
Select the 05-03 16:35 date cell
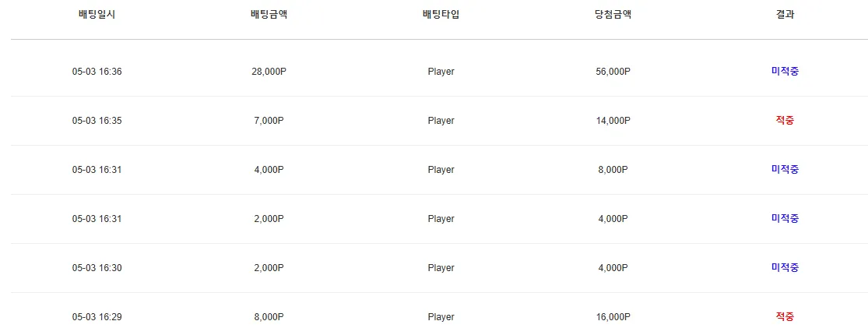tap(97, 120)
